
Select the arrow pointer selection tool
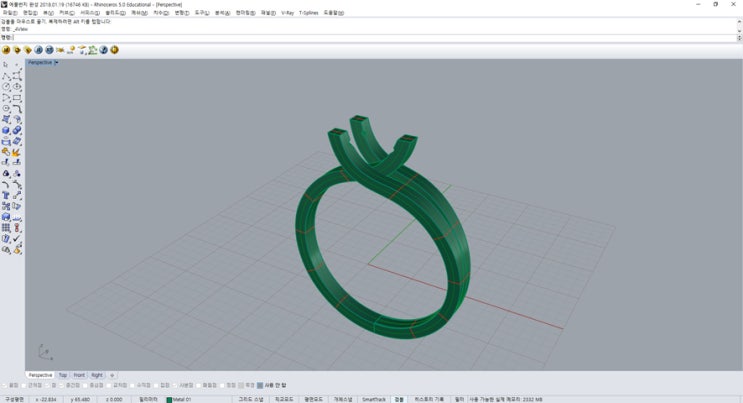click(x=6, y=64)
